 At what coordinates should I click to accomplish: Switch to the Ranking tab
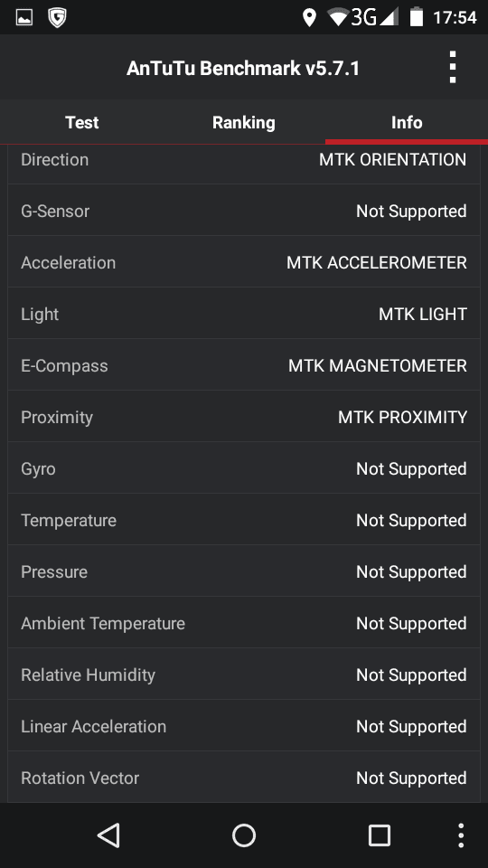(x=244, y=122)
